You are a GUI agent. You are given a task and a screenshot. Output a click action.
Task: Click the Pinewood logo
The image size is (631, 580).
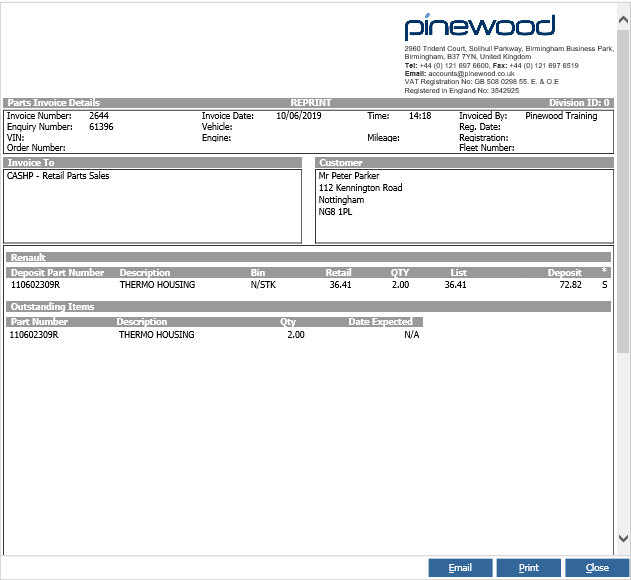(x=480, y=27)
